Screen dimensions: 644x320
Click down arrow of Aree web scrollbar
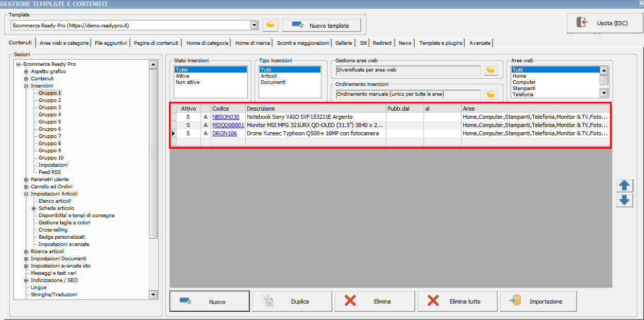pyautogui.click(x=604, y=93)
